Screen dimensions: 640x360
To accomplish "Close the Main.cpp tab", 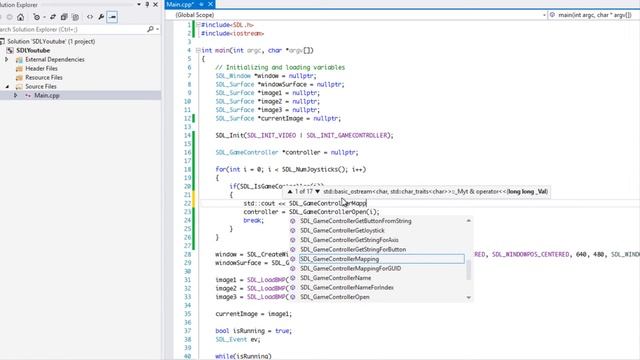I will click(x=210, y=4).
